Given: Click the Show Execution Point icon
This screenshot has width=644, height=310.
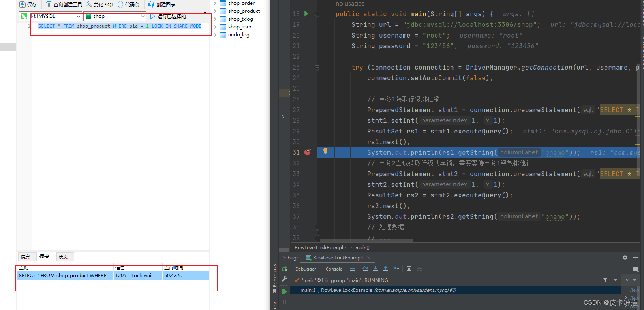Looking at the screenshot, I should 352,269.
